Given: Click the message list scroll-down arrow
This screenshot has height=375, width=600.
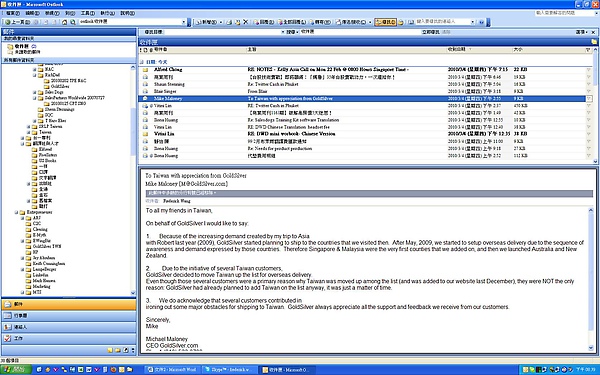Looking at the screenshot, I should [595, 161].
